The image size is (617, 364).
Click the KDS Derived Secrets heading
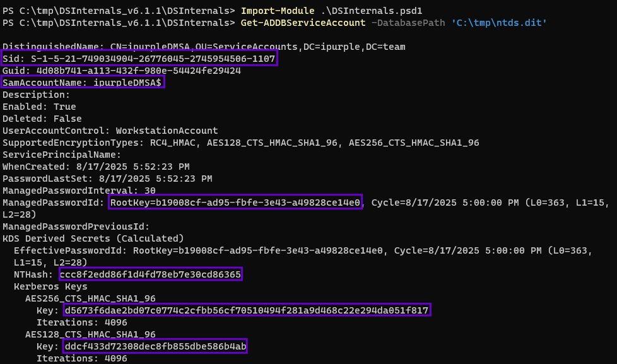(x=93, y=238)
